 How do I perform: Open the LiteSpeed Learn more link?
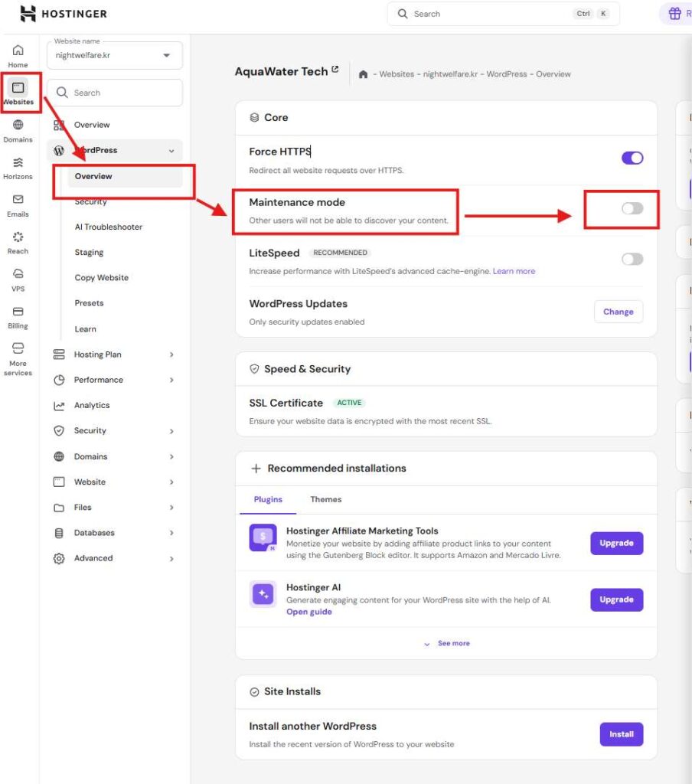point(514,271)
